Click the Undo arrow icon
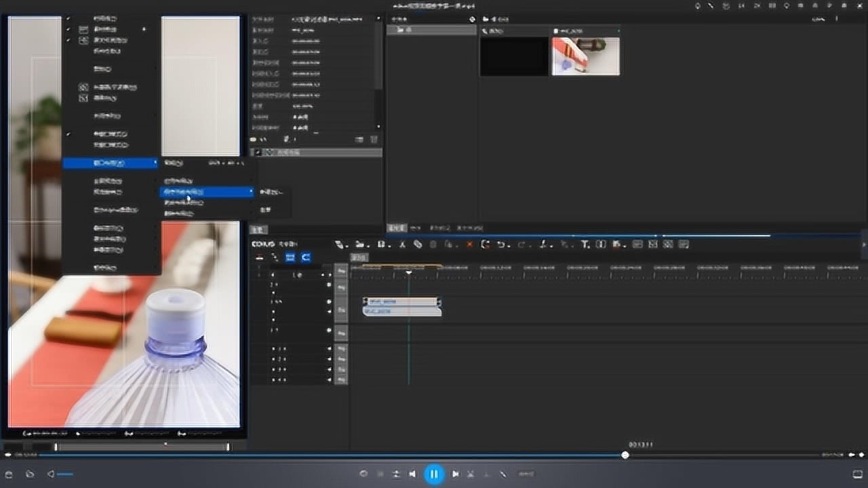Image resolution: width=868 pixels, height=488 pixels. click(x=500, y=244)
